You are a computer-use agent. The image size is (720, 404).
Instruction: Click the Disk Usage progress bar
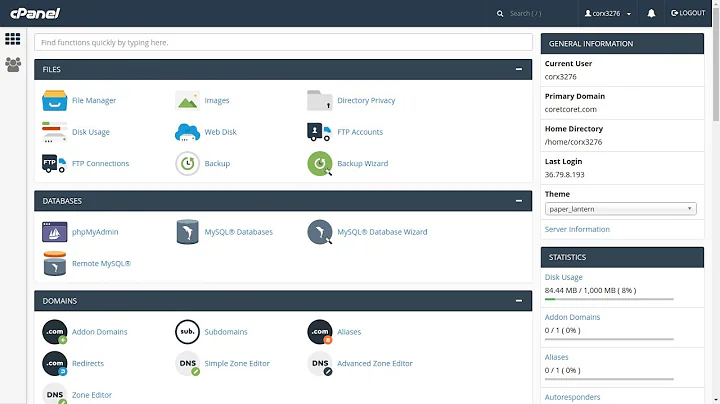tap(609, 299)
